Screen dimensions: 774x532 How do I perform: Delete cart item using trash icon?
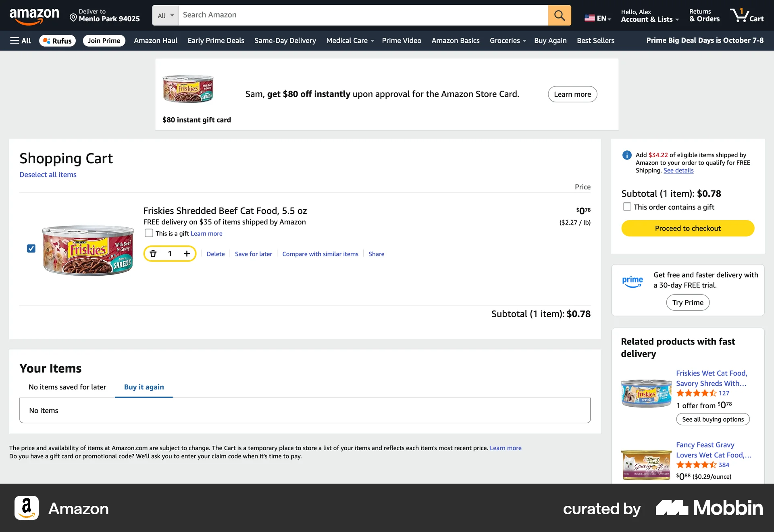pyautogui.click(x=153, y=254)
